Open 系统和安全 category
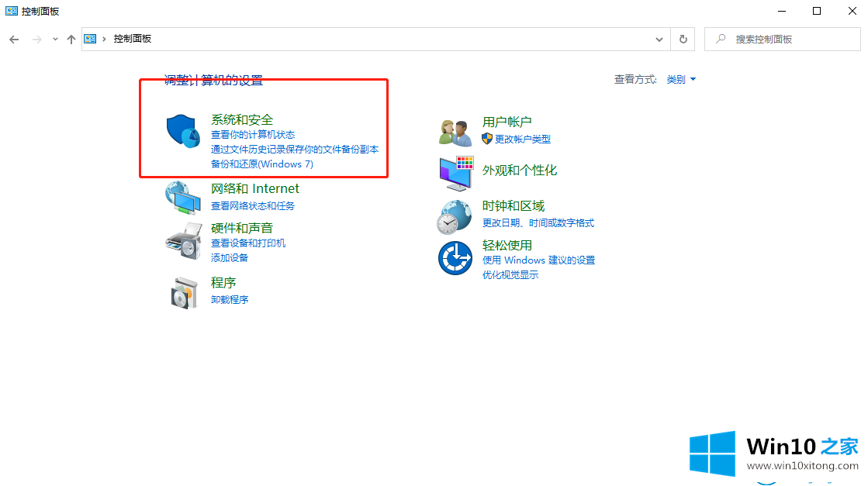Screen dimensions: 868x486 [242, 119]
